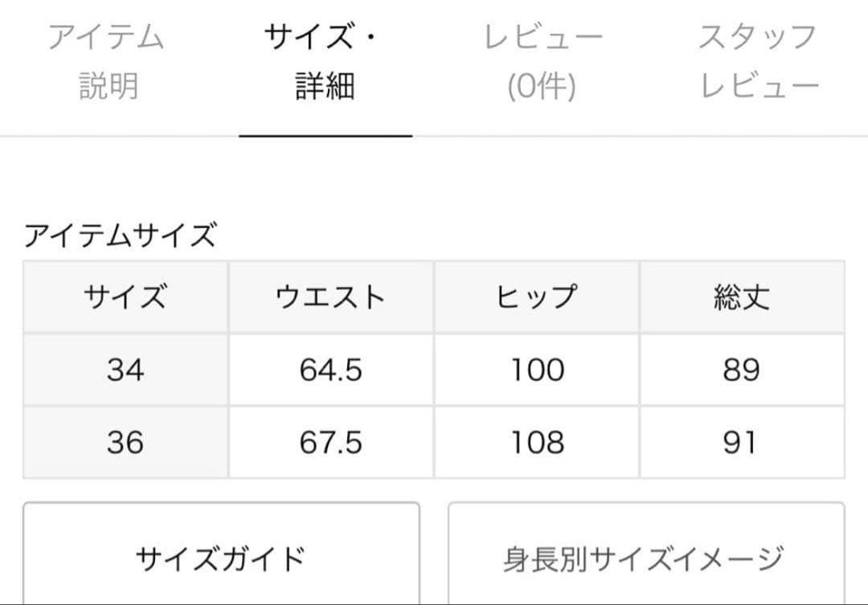Select size 36 row cell

(x=125, y=442)
